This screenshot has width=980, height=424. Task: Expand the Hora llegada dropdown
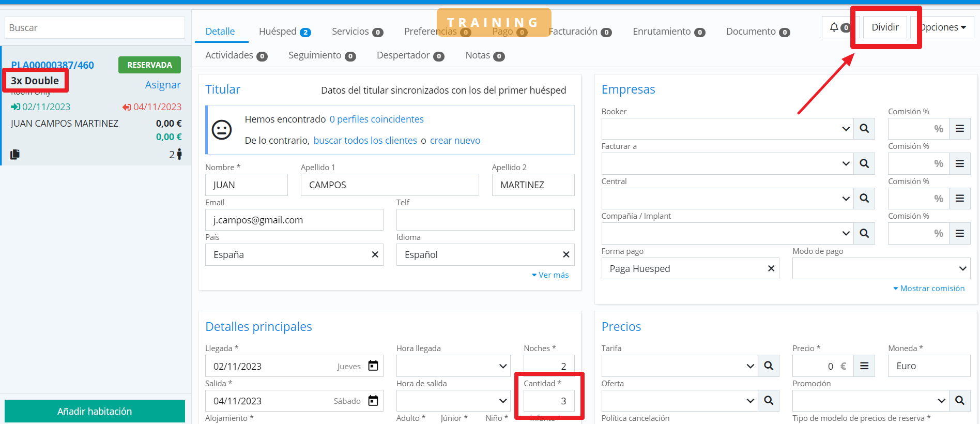453,366
